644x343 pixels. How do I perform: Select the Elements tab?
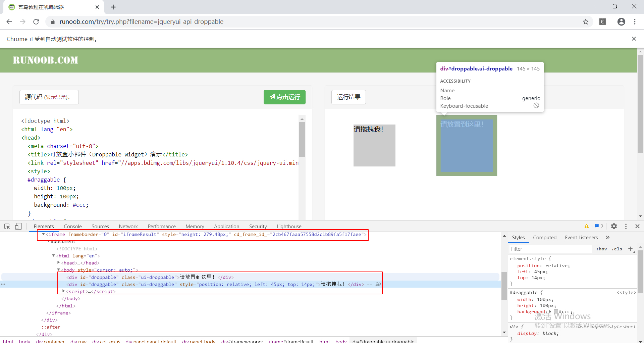44,227
